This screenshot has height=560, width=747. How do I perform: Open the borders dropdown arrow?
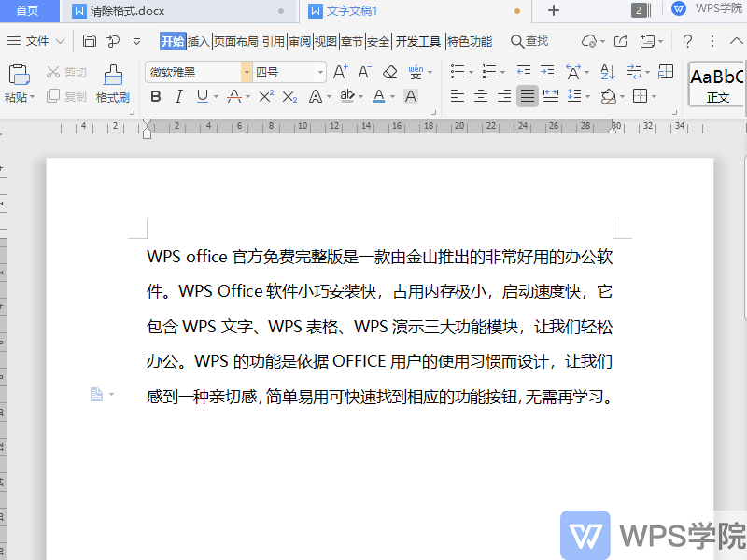[655, 97]
